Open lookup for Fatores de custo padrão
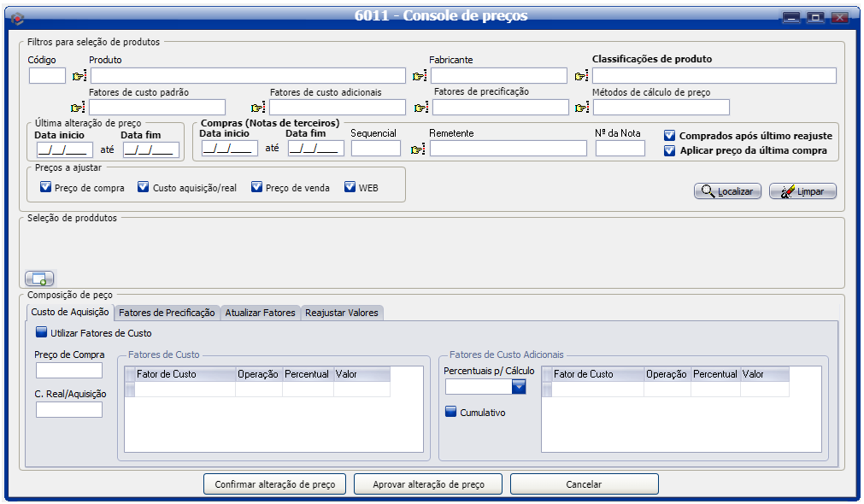Image resolution: width=864 pixels, height=504 pixels. (79, 108)
